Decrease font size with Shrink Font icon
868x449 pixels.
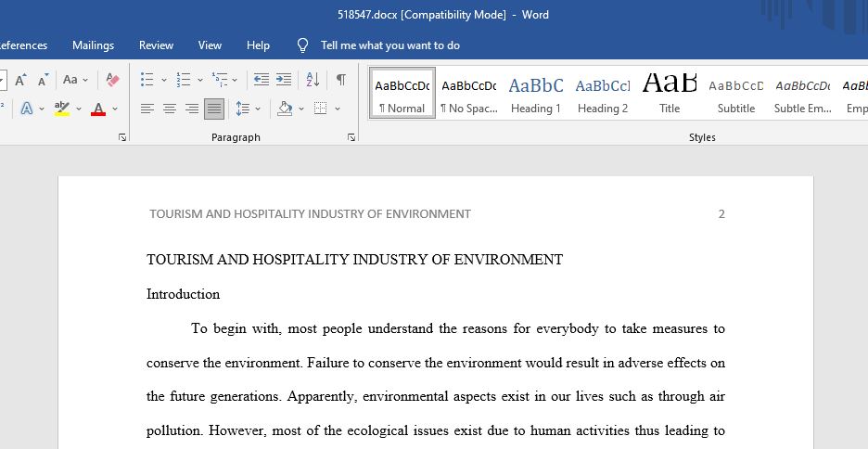tap(44, 80)
